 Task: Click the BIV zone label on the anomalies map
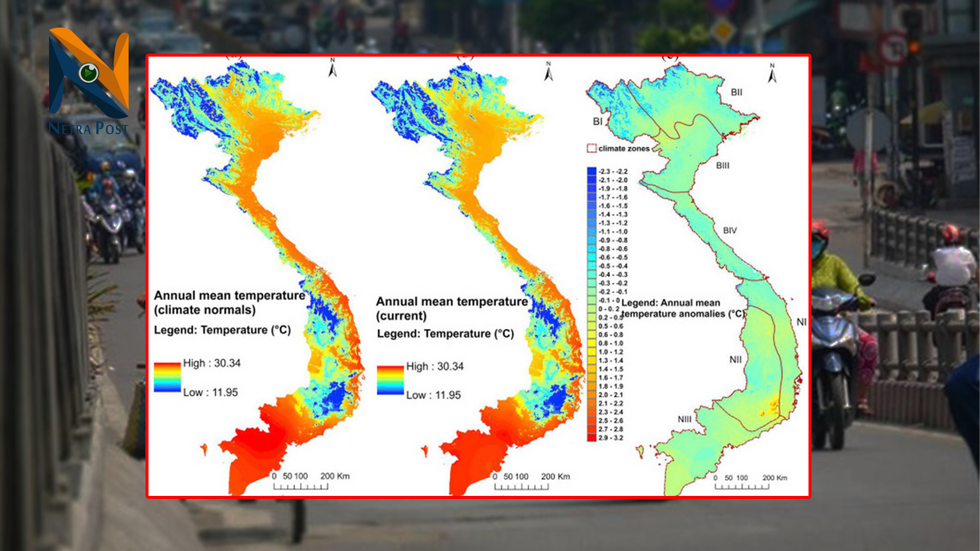coord(730,231)
